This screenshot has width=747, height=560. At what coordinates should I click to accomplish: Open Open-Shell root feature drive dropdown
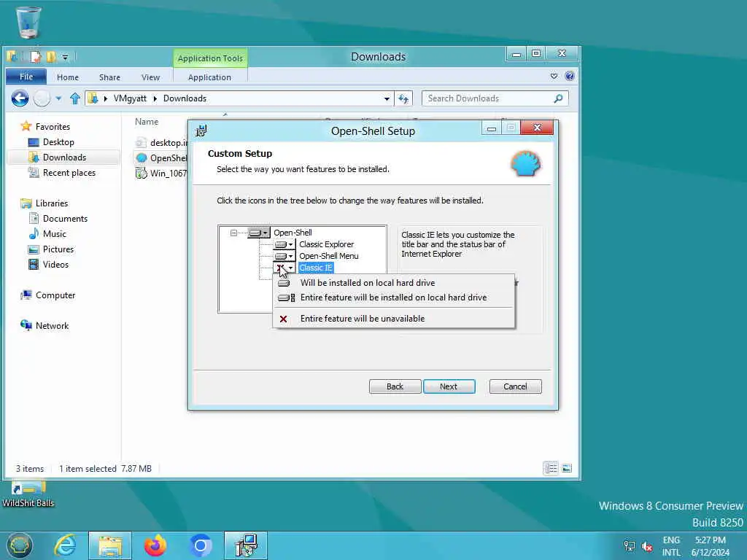[x=259, y=233]
